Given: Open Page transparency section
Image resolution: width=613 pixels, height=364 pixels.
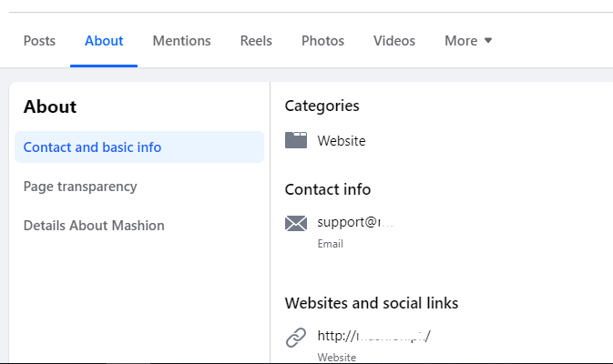Looking at the screenshot, I should (x=80, y=187).
